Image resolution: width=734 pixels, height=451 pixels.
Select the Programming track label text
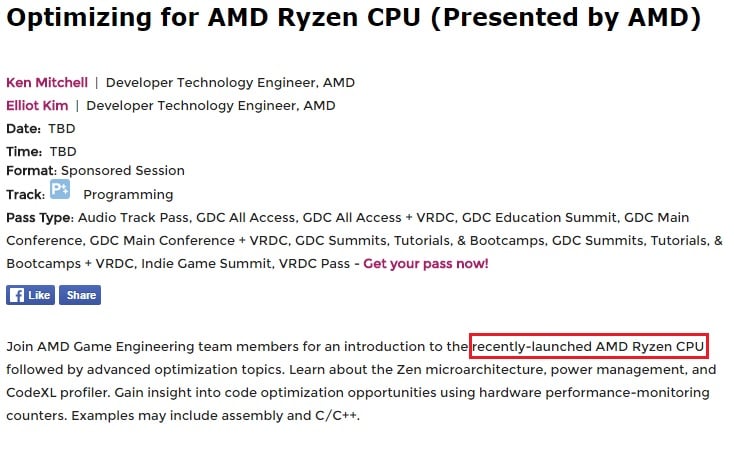[128, 195]
